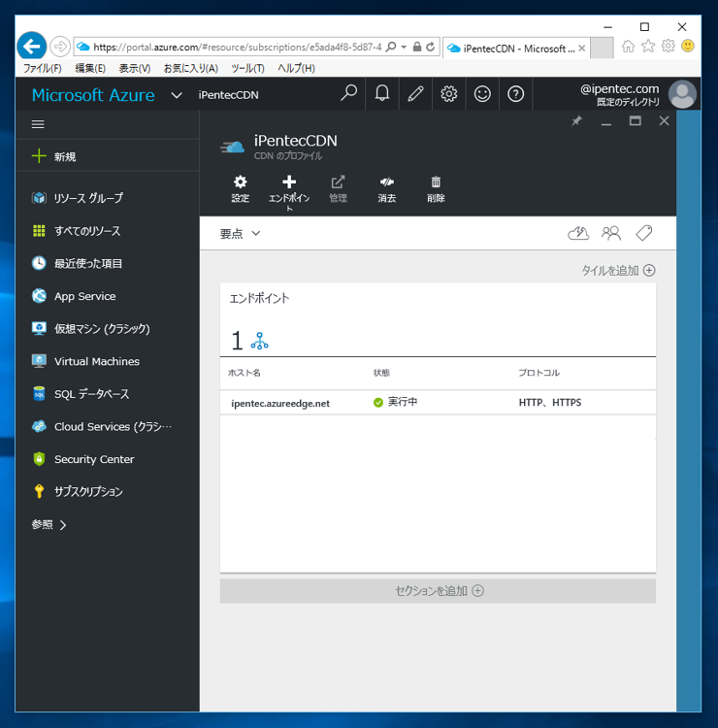Expand 参照 to browse more services
This screenshot has height=728, width=718.
49,524
